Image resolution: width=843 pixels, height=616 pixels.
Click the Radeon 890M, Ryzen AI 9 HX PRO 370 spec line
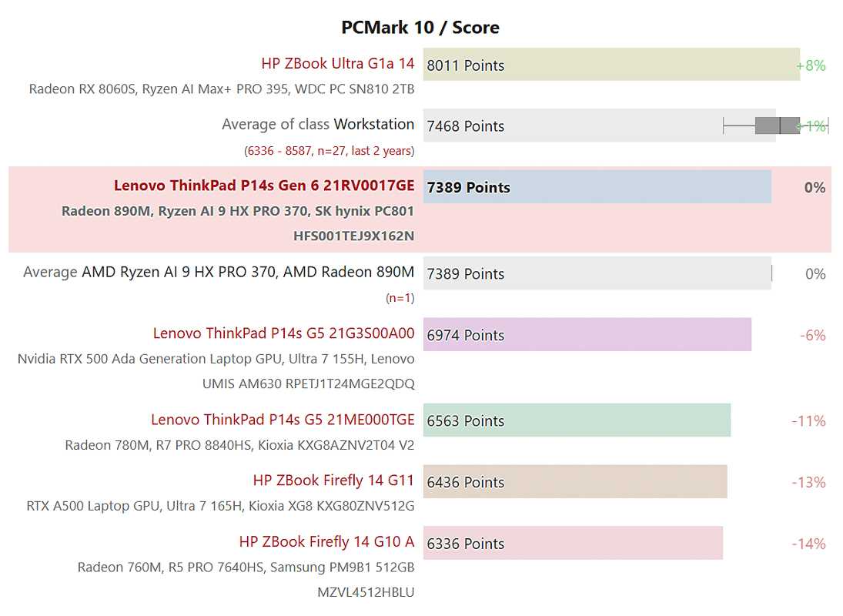pyautogui.click(x=238, y=211)
